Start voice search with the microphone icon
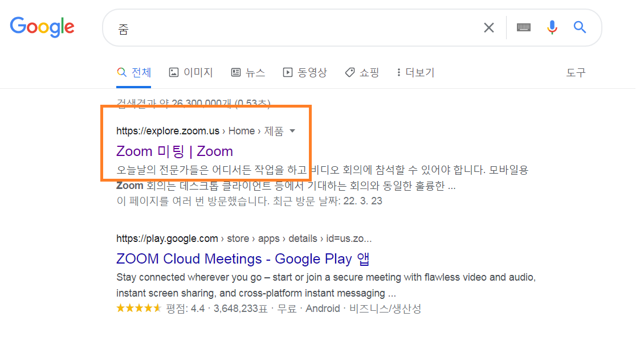Image resolution: width=644 pixels, height=337 pixels. [x=552, y=27]
